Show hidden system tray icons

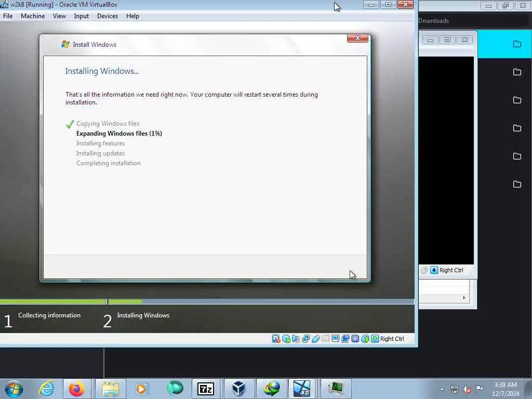click(442, 389)
